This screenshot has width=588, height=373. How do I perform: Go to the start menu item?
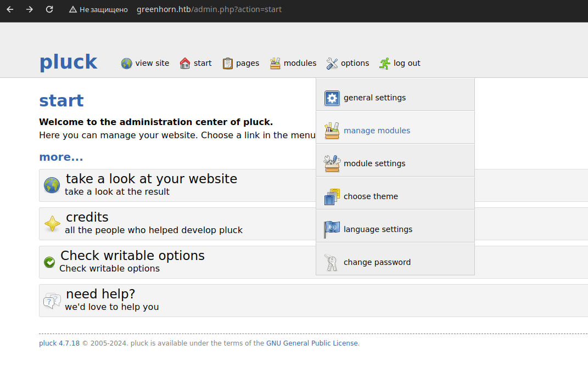pyautogui.click(x=203, y=63)
